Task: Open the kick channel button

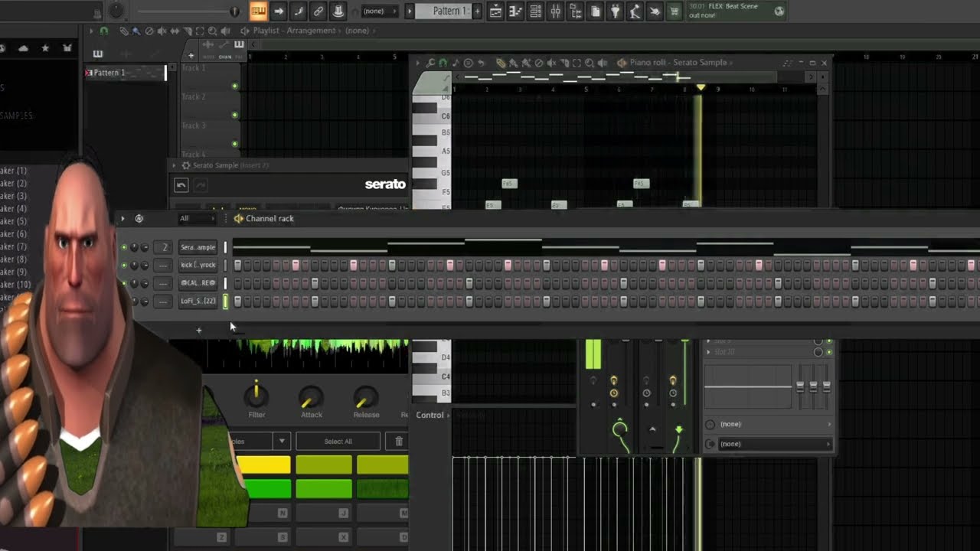Action: 198,266
